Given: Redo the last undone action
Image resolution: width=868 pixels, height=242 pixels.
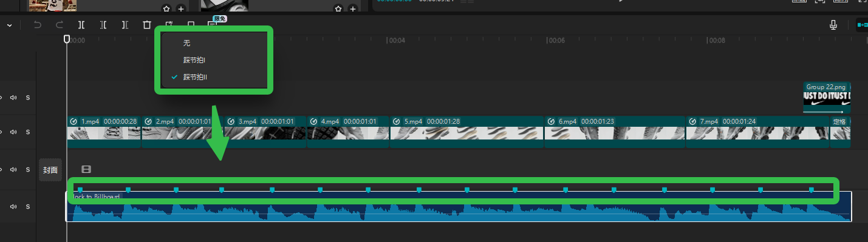Looking at the screenshot, I should pyautogui.click(x=60, y=25).
